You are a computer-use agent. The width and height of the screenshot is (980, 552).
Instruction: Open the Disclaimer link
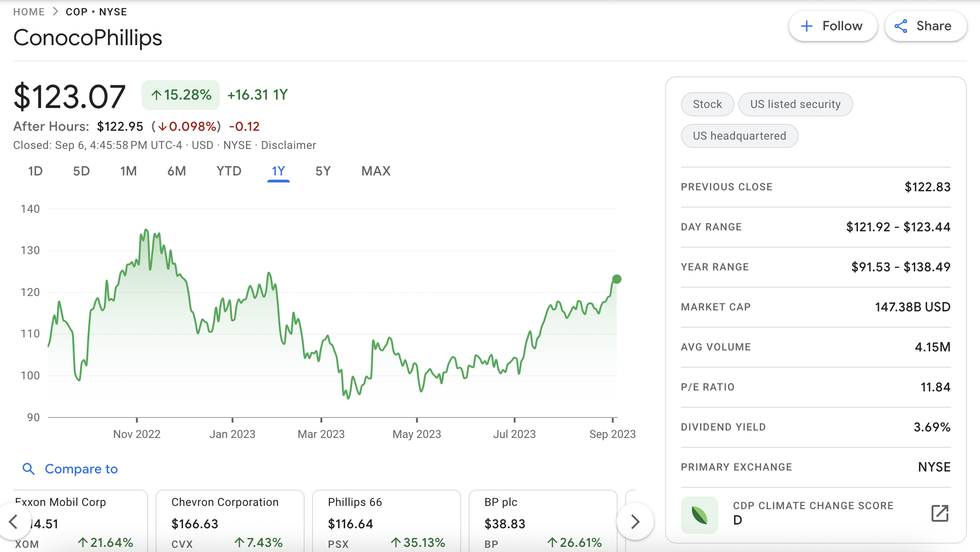click(288, 145)
